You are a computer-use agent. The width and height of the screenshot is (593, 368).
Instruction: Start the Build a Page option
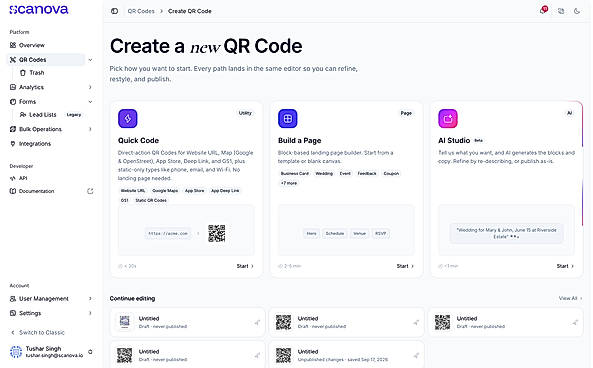(x=405, y=266)
